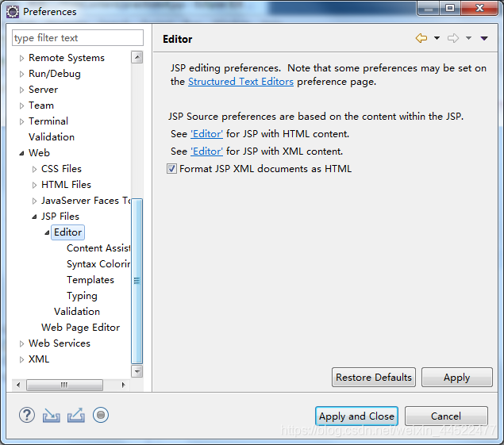Click the Restore Defaults button
Screen dimensions: 504x445
coord(374,378)
